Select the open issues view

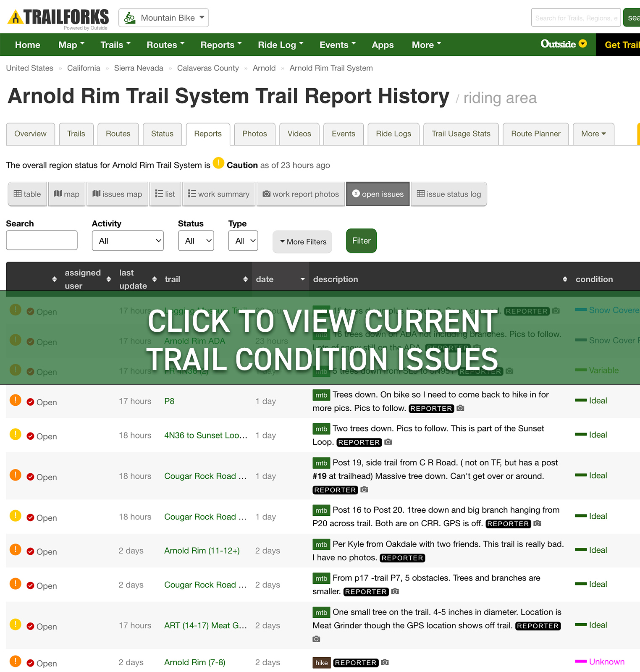click(378, 194)
